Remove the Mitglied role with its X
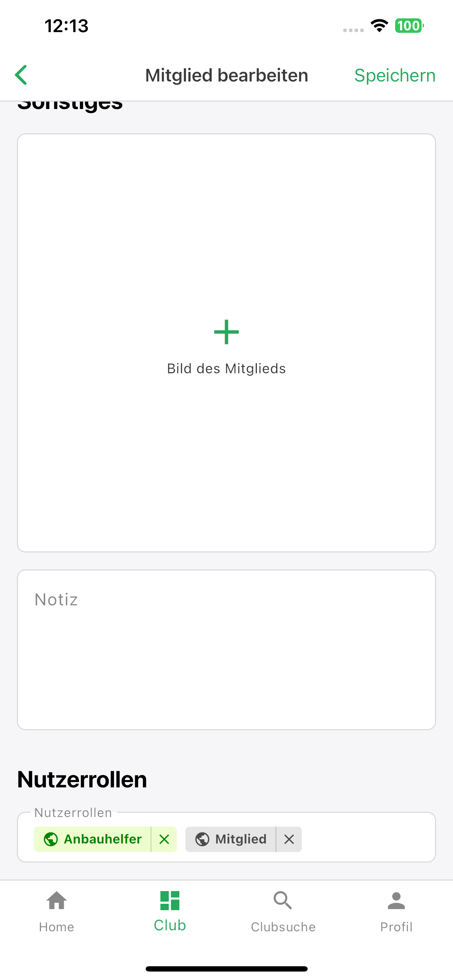This screenshot has width=453, height=980. pyautogui.click(x=289, y=839)
